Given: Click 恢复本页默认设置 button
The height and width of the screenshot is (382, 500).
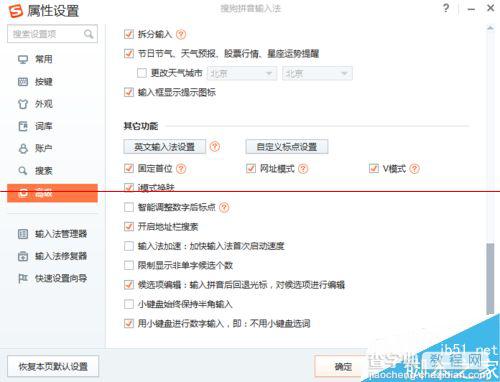Looking at the screenshot, I should [53, 366].
